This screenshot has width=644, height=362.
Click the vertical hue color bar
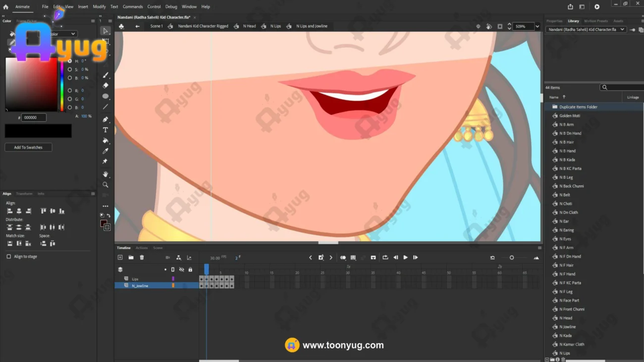62,84
